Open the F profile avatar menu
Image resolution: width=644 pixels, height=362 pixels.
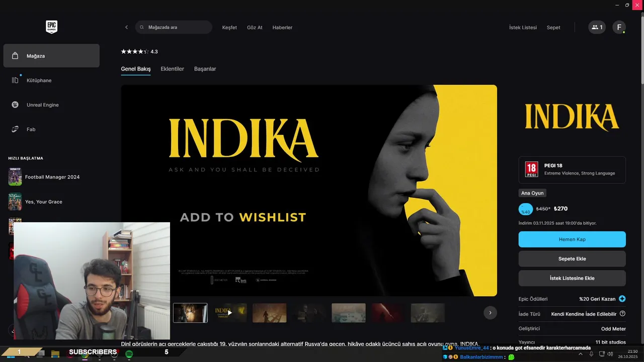coord(619,27)
